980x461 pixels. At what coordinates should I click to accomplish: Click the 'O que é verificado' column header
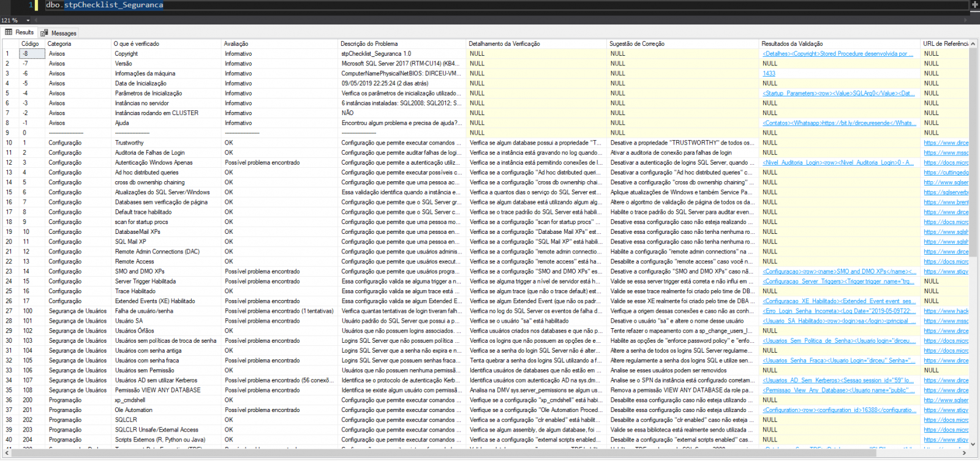point(166,43)
